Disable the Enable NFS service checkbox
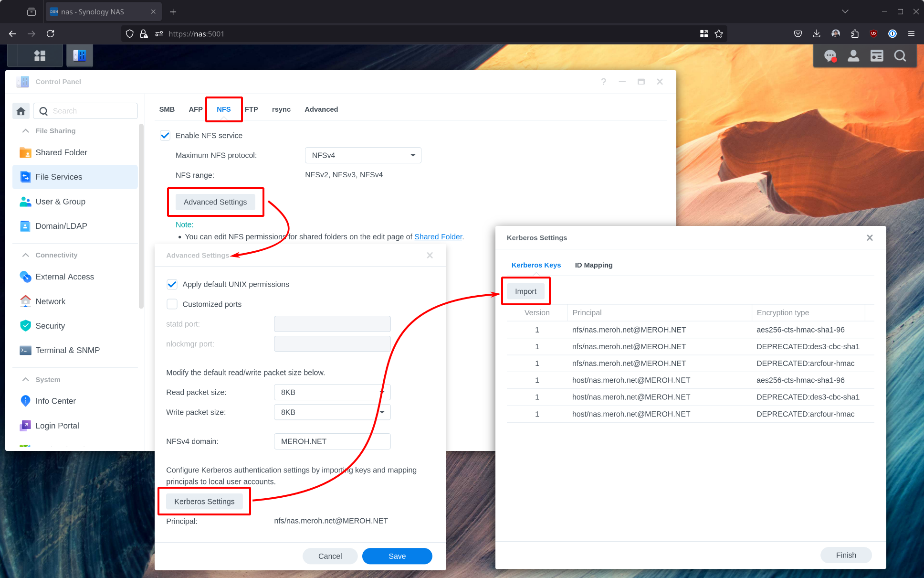The width and height of the screenshot is (924, 578). tap(165, 135)
